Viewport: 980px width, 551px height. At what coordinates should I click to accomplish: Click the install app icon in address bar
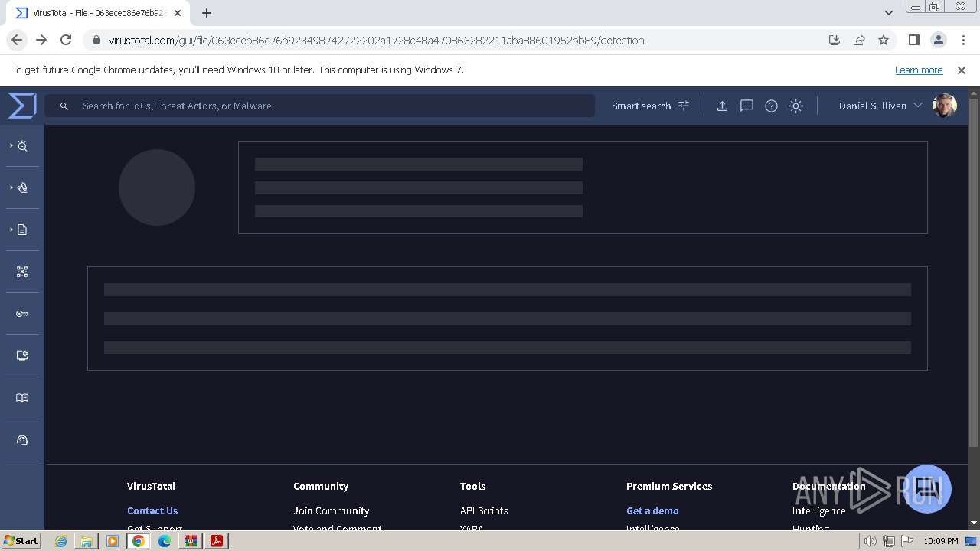click(x=835, y=40)
